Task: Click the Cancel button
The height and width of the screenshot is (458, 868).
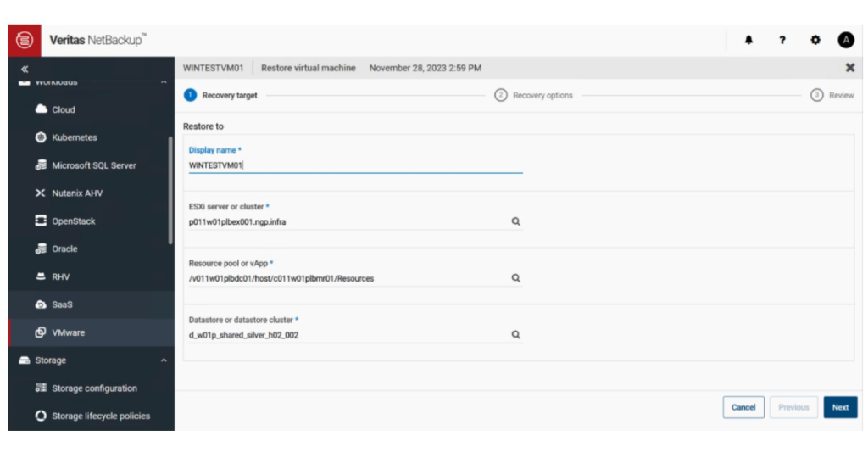Action: click(x=743, y=407)
